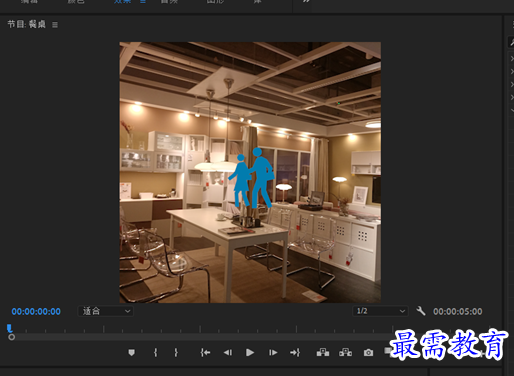Open the 适合 zoom level dropdown
The width and height of the screenshot is (514, 376).
coord(106,311)
